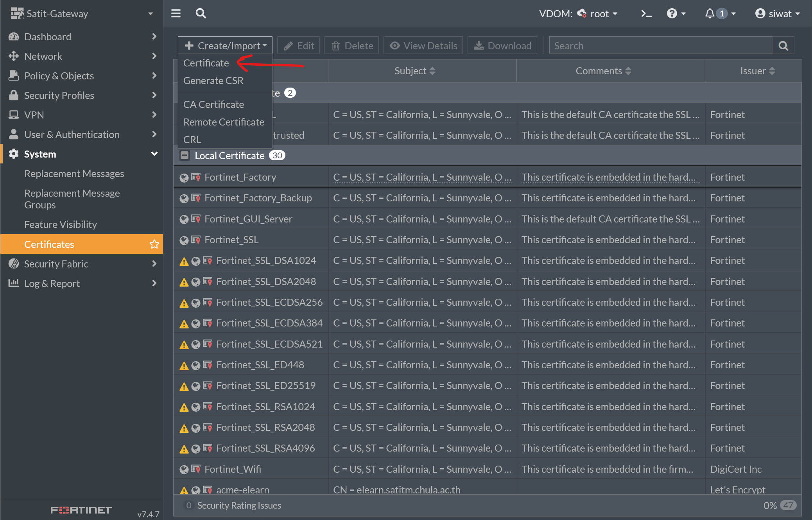Click the User & Authentication person icon
The image size is (812, 520).
coord(14,134)
